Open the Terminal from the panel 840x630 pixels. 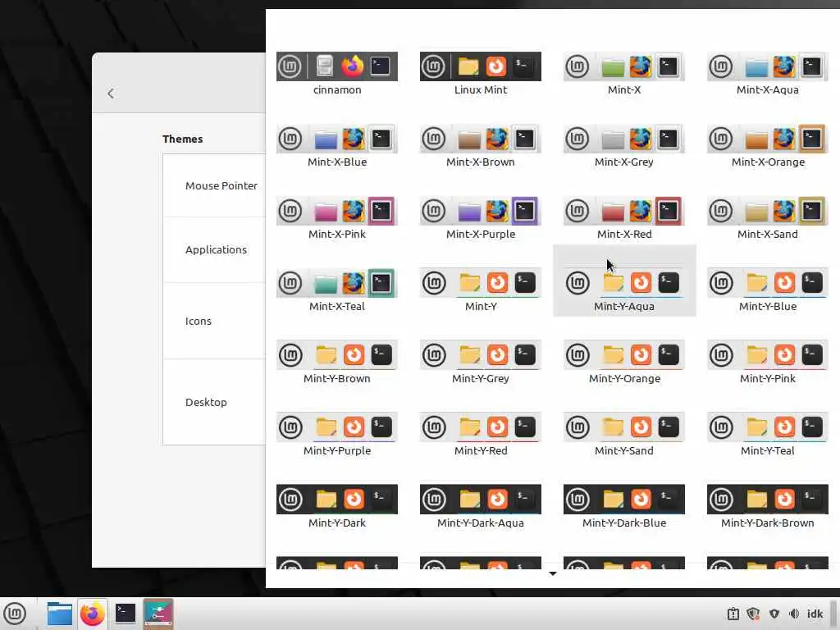[x=126, y=614]
